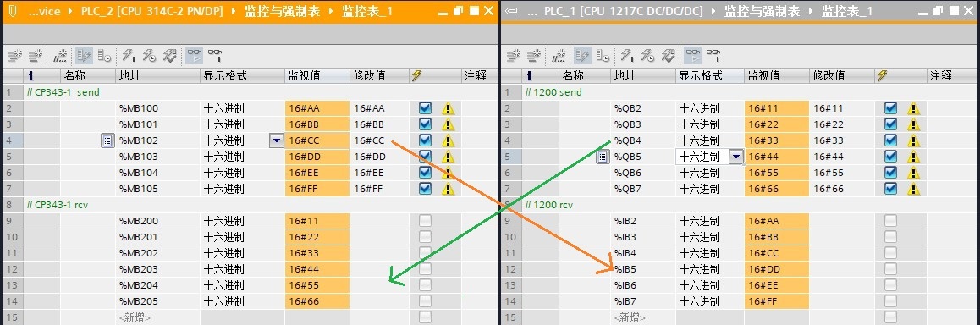
Task: Click enable peripheral outputs icon in PLC_1 toolbar
Action: [668, 56]
